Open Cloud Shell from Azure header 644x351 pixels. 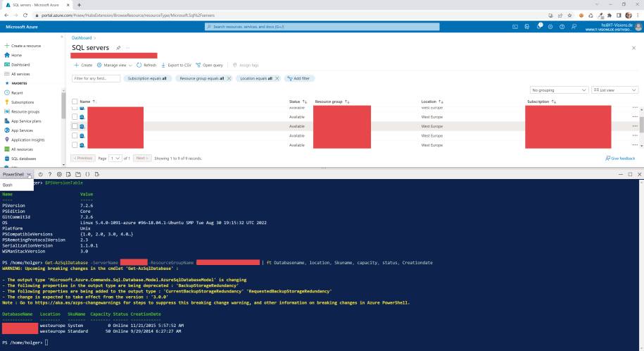click(x=515, y=27)
